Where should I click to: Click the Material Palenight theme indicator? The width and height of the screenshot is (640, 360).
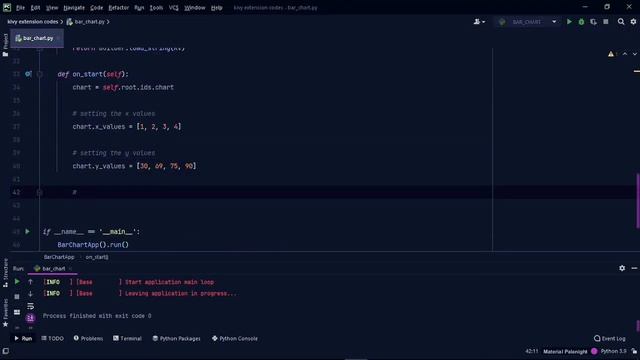(565, 351)
